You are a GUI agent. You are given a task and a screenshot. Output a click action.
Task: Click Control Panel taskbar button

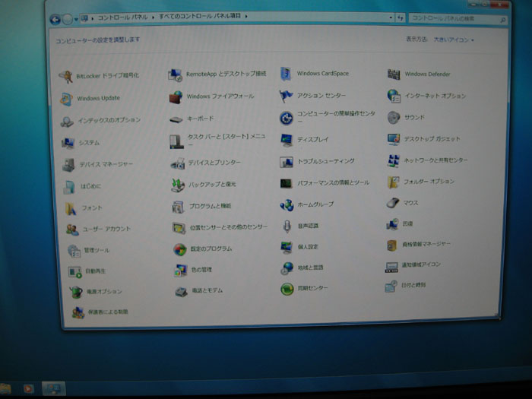point(54,389)
